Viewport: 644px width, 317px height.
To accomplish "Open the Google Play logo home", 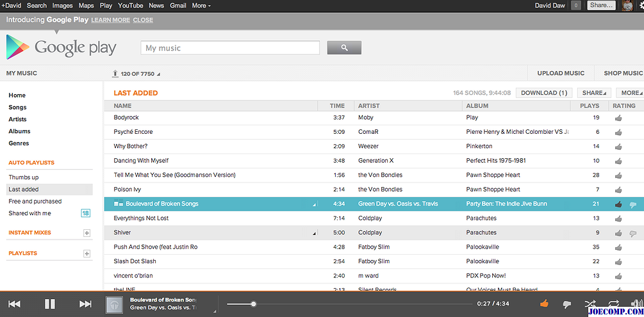I will click(62, 47).
